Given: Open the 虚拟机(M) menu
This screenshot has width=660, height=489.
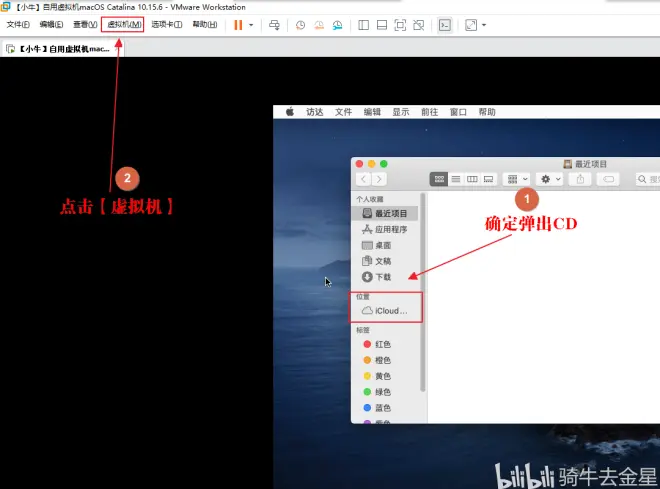Looking at the screenshot, I should tap(124, 25).
